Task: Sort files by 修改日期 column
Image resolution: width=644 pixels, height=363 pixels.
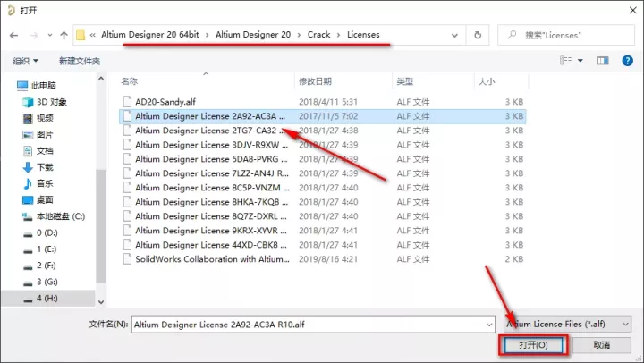Action: 315,81
